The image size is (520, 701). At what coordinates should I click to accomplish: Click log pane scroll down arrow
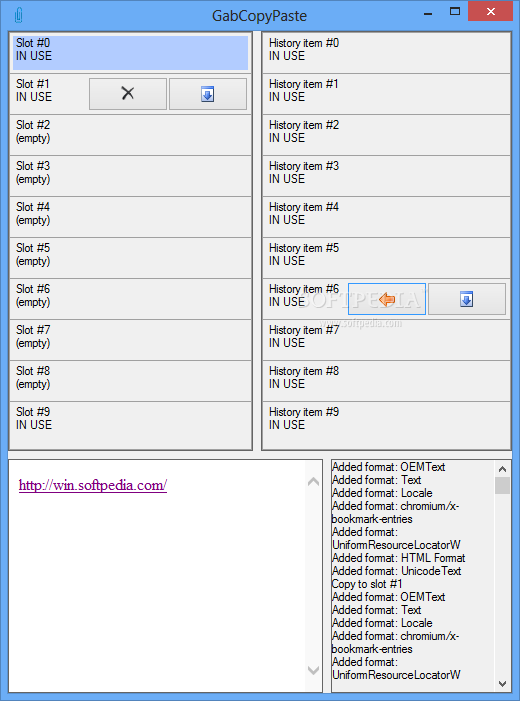coord(503,684)
